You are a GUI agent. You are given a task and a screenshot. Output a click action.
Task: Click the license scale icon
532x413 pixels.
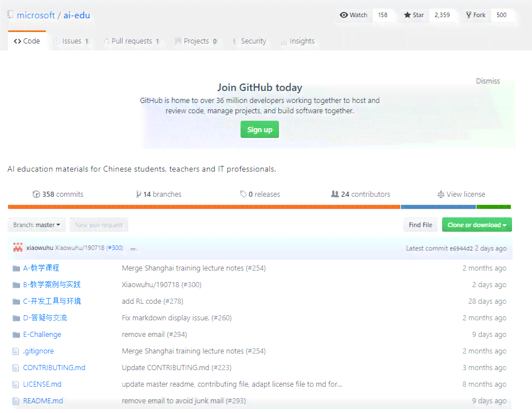click(x=441, y=194)
